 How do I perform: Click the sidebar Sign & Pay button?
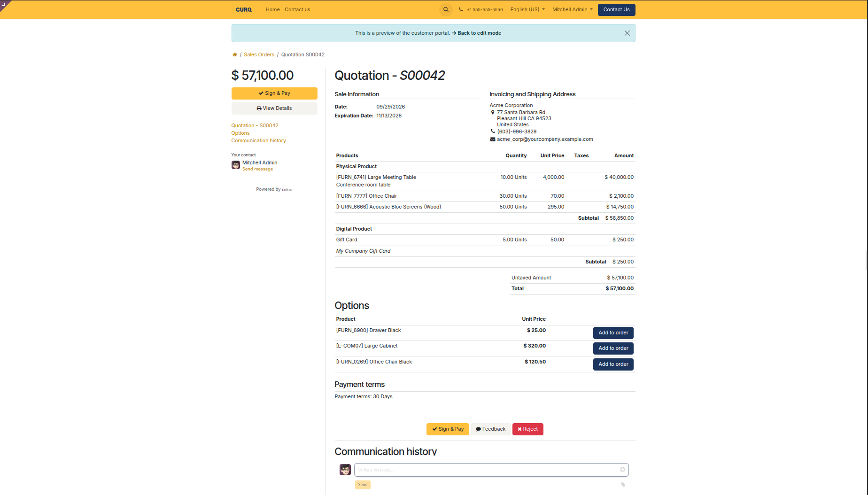coord(274,93)
